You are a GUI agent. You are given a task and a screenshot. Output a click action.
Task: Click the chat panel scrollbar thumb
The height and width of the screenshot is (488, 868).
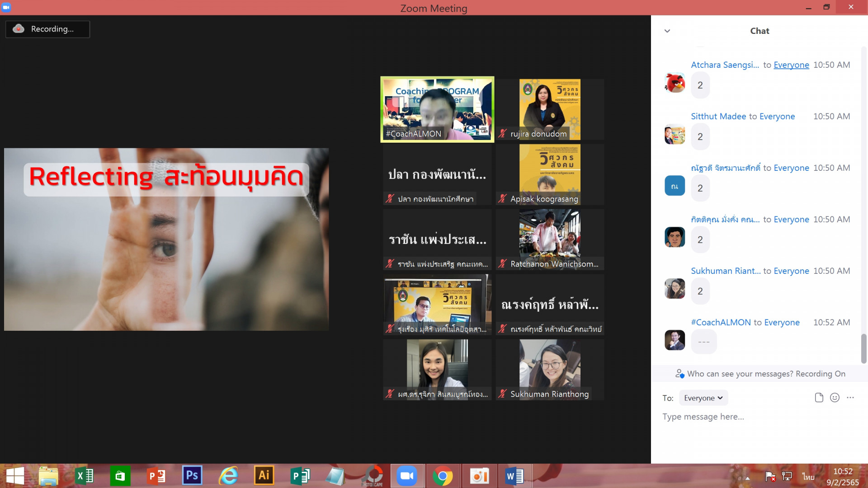click(863, 348)
